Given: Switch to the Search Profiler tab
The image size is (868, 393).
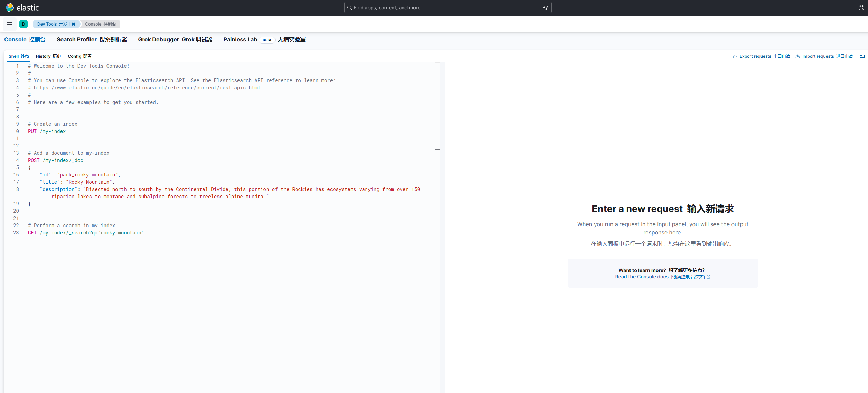Looking at the screenshot, I should pyautogui.click(x=92, y=40).
